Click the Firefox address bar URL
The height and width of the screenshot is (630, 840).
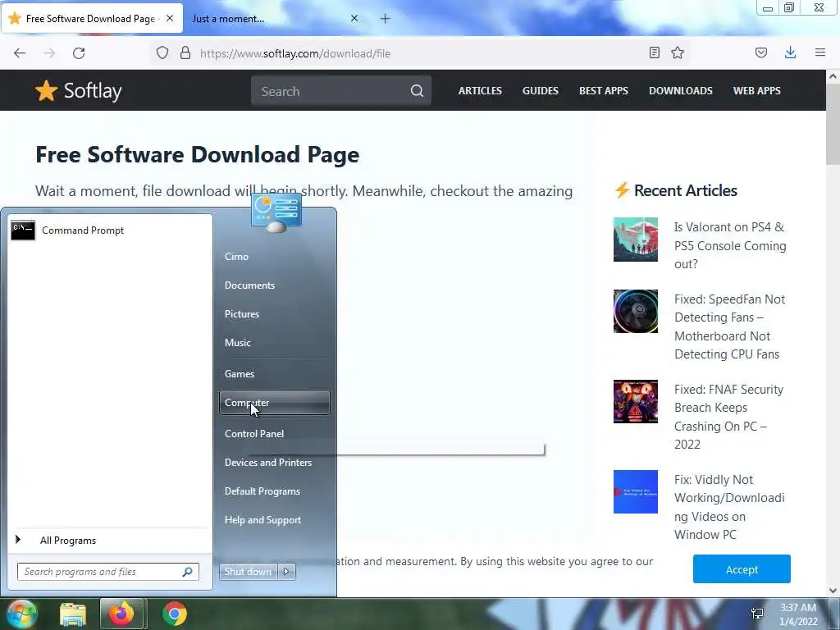tap(295, 53)
